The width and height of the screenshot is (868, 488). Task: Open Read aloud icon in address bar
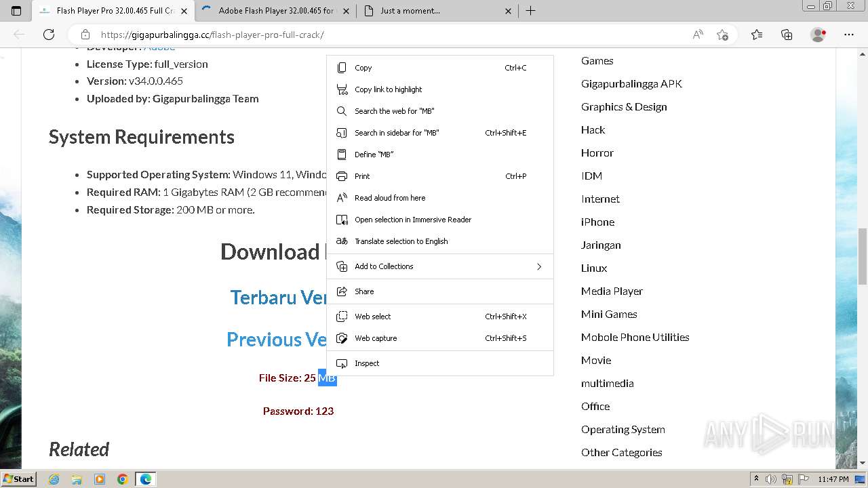[x=698, y=35]
